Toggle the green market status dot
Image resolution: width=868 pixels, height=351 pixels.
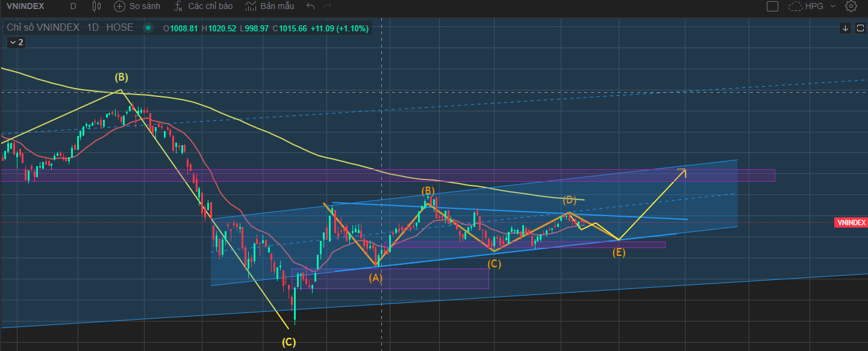148,28
